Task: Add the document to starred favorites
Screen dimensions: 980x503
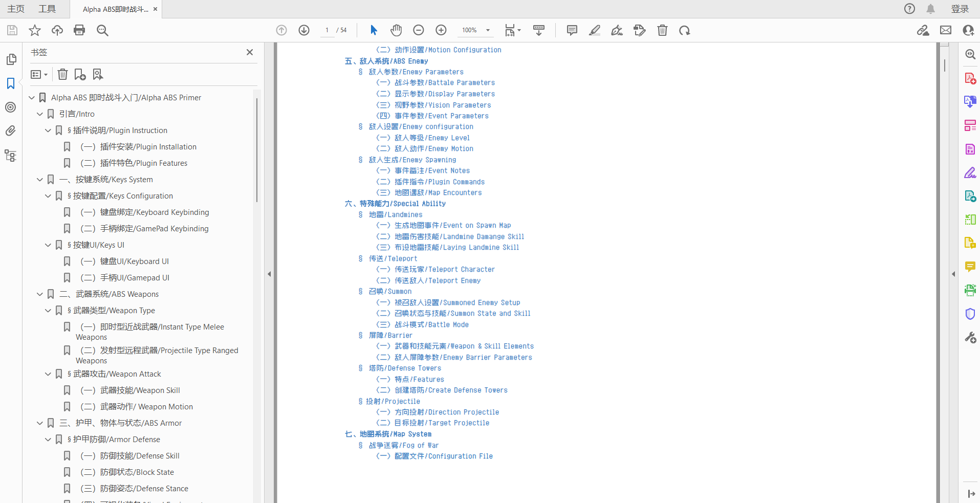Action: click(35, 30)
